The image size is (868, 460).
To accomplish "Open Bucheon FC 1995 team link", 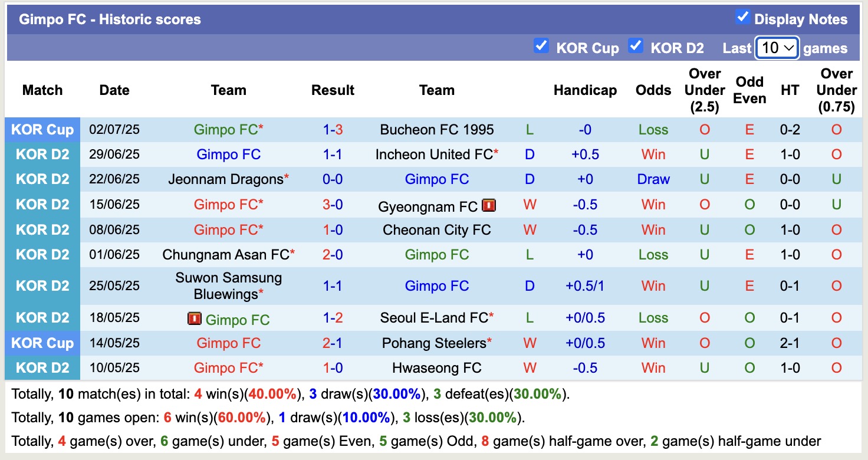I will (436, 130).
